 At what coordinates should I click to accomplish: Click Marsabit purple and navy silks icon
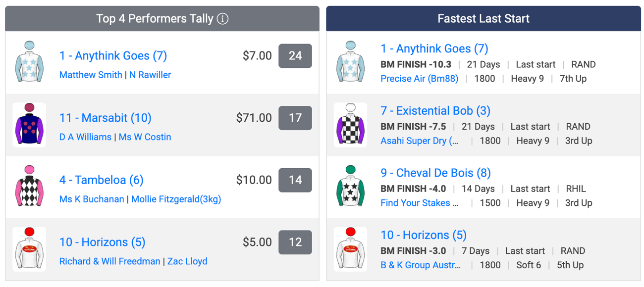click(x=29, y=125)
